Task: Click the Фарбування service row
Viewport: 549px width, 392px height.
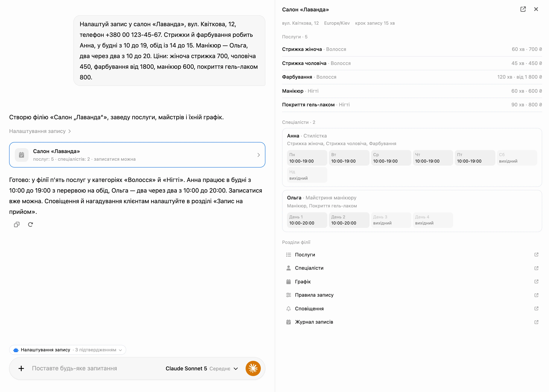Action: [x=412, y=77]
